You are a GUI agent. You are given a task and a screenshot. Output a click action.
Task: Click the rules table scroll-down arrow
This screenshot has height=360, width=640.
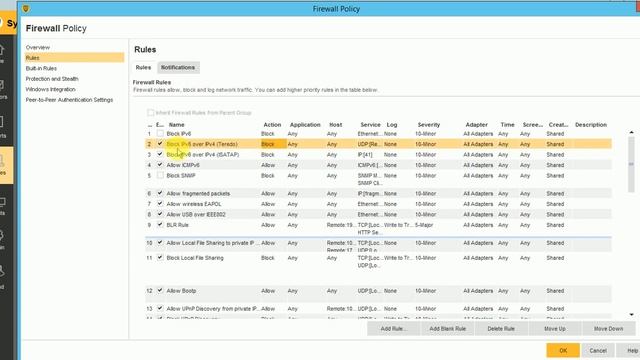click(x=631, y=315)
